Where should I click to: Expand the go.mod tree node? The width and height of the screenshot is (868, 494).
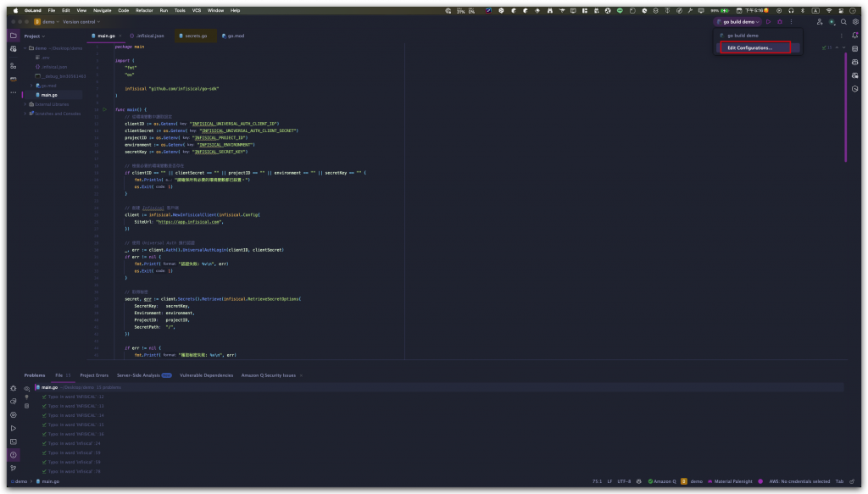pyautogui.click(x=31, y=86)
